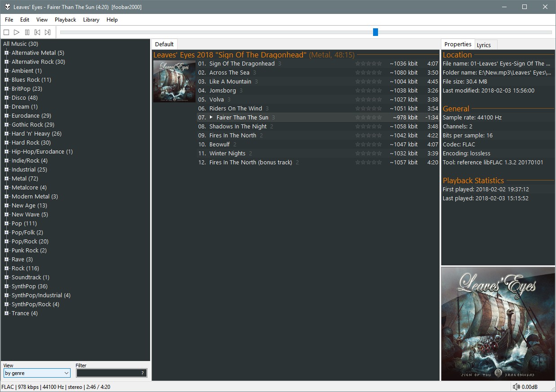This screenshot has height=392, width=556.
Task: Click the volume speaker icon in the status bar
Action: (516, 387)
